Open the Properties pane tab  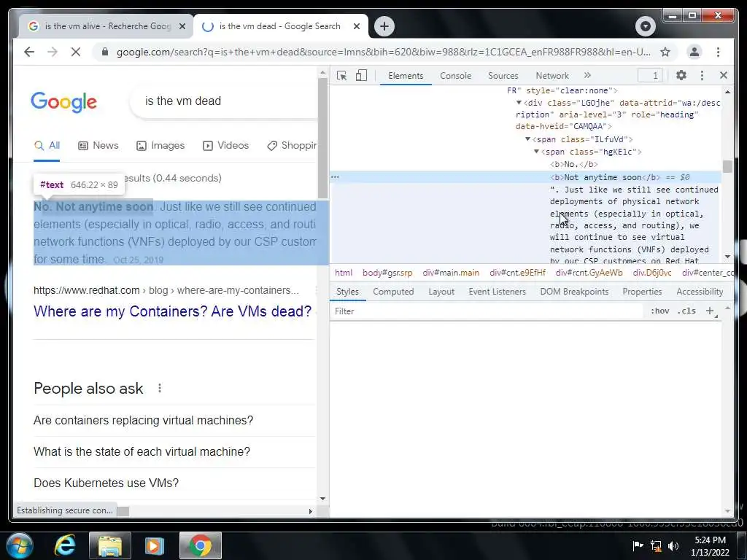[x=642, y=292]
